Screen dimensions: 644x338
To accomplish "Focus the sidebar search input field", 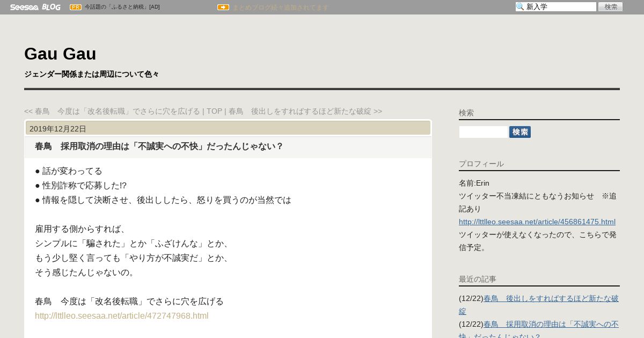I will (484, 132).
